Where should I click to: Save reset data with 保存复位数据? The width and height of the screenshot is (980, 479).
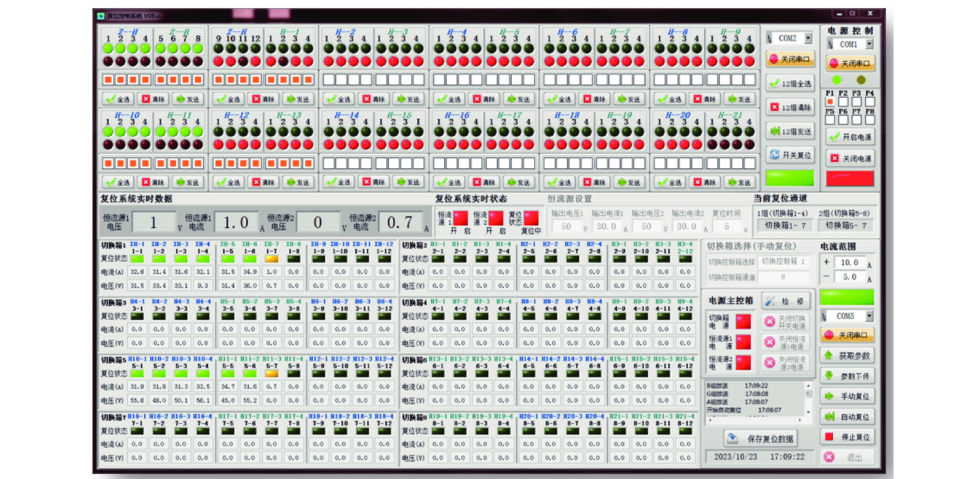761,439
